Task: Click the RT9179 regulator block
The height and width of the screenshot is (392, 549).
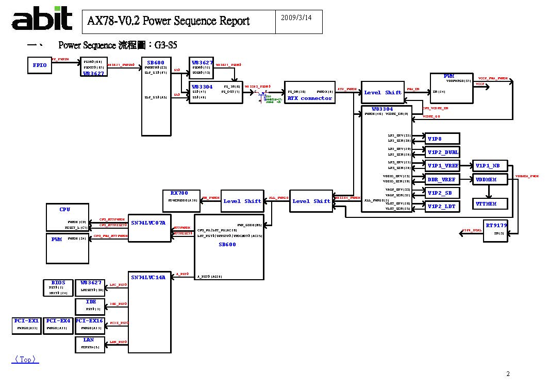Action: [496, 232]
